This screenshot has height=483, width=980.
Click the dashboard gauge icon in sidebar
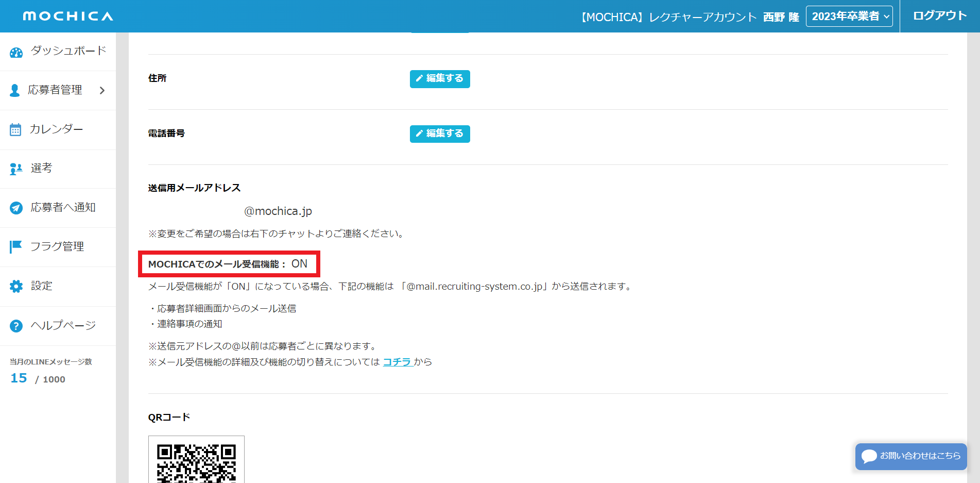click(x=16, y=52)
